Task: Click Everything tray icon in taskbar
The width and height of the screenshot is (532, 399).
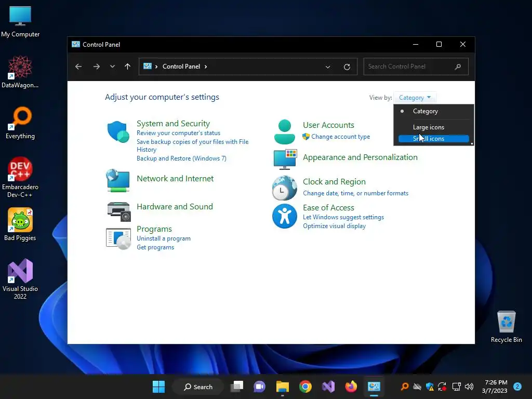Action: coord(404,387)
